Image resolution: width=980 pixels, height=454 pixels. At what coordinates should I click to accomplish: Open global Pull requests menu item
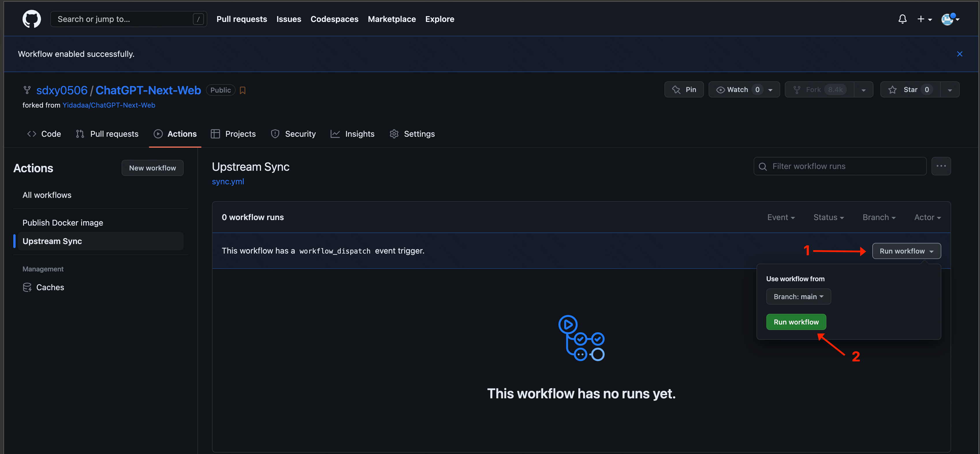(x=242, y=19)
